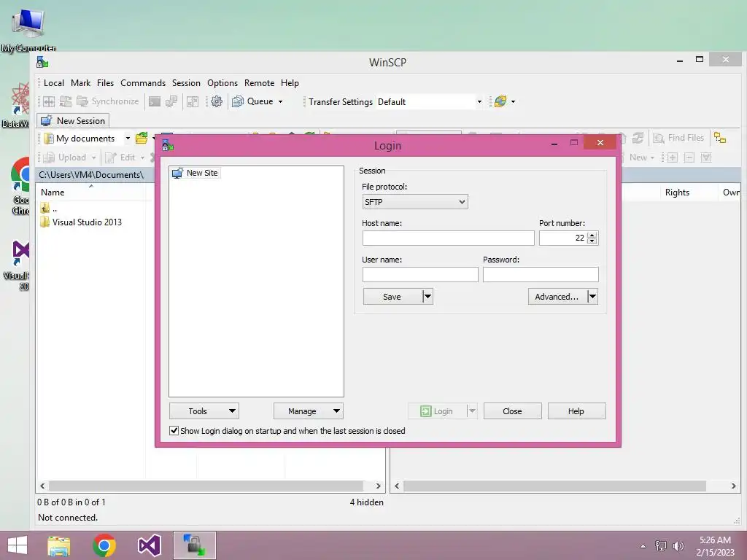Screen dimensions: 747x560
Task: Click the '4 hidden' status bar text
Action: (x=366, y=502)
